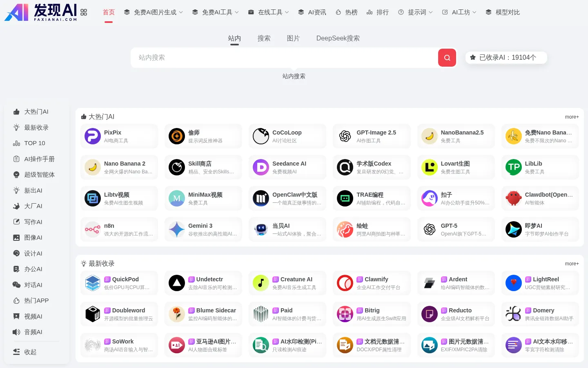The height and width of the screenshot is (368, 588).
Task: Open AI资讯 in top navigation
Action: [x=312, y=12]
